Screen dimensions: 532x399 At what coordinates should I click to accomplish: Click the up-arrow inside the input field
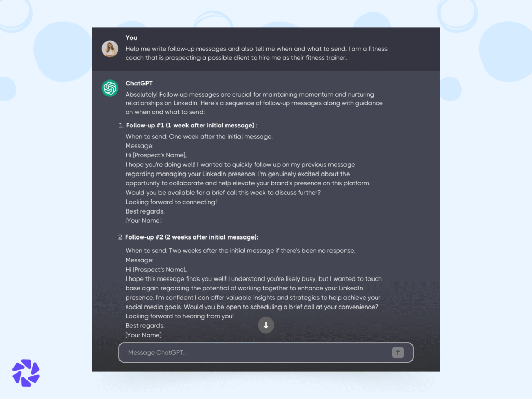point(397,352)
